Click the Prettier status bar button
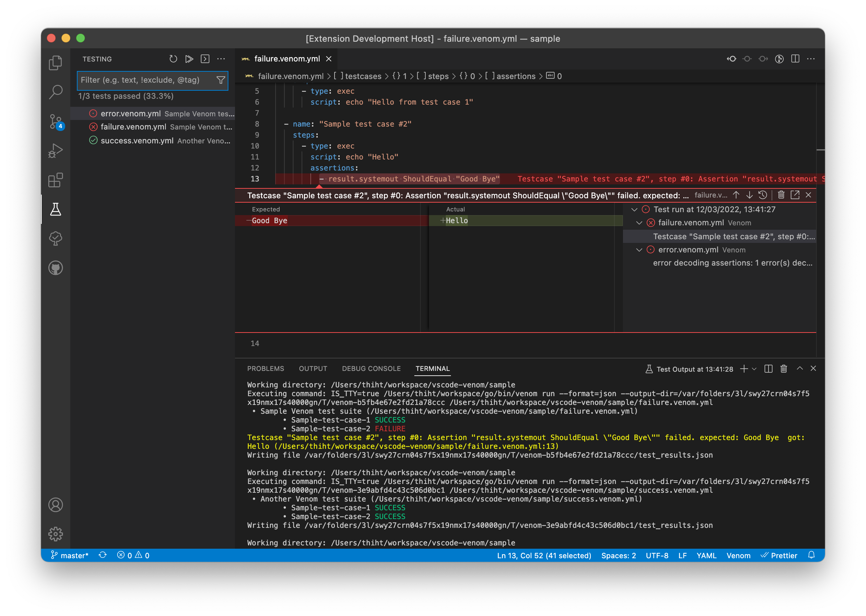The height and width of the screenshot is (616, 866). click(779, 556)
